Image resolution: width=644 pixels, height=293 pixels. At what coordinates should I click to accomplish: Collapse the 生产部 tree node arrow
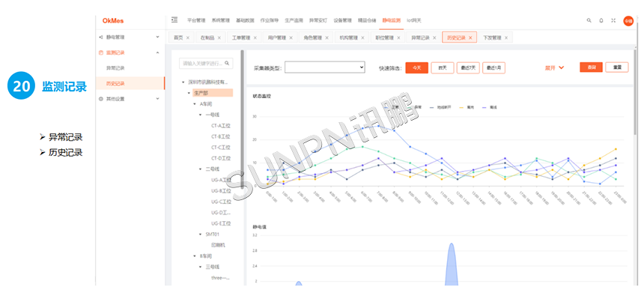[x=189, y=93]
